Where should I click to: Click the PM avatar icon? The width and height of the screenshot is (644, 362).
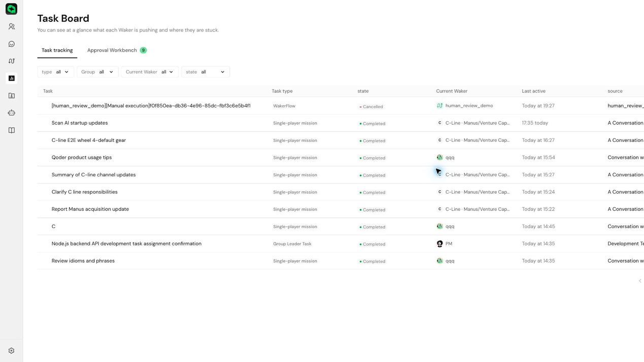[x=439, y=244]
